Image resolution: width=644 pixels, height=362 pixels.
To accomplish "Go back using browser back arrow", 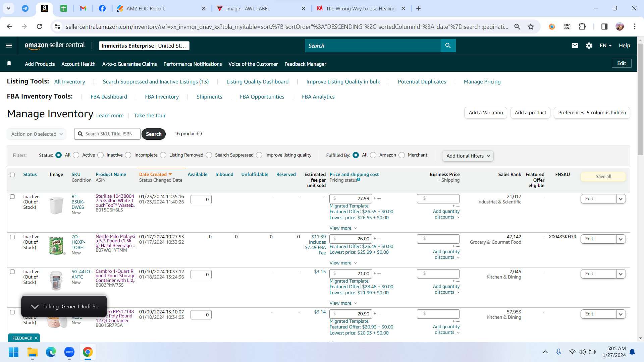I will 9,26.
